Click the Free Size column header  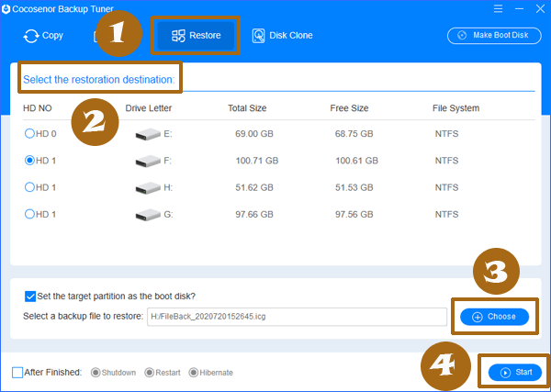point(349,108)
